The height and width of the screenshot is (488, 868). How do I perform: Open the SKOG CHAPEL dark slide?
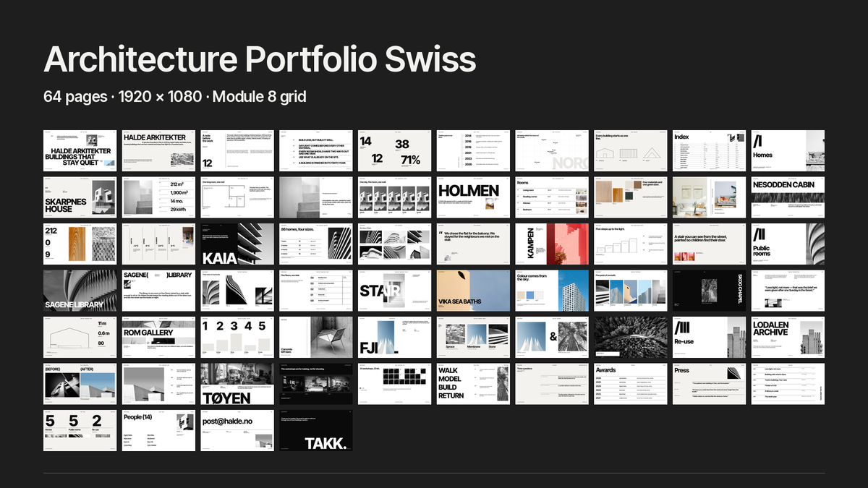pyautogui.click(x=709, y=291)
